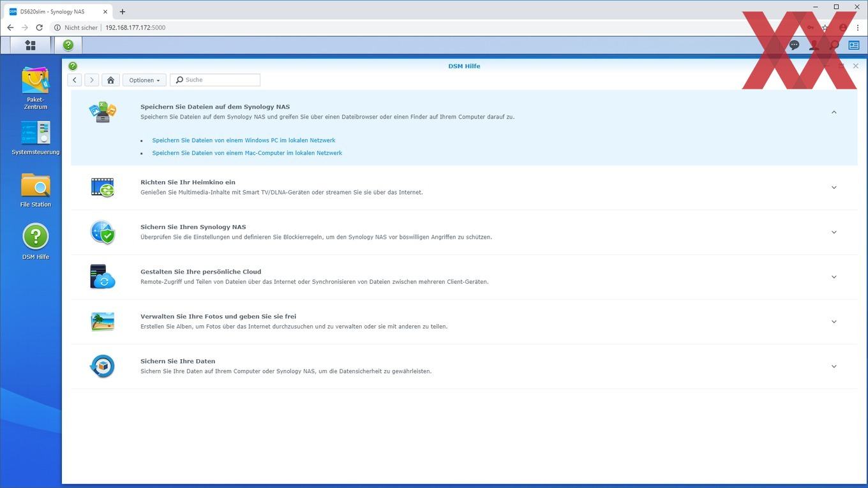Open link for saving files from Mac-Computer
868x488 pixels.
(247, 153)
